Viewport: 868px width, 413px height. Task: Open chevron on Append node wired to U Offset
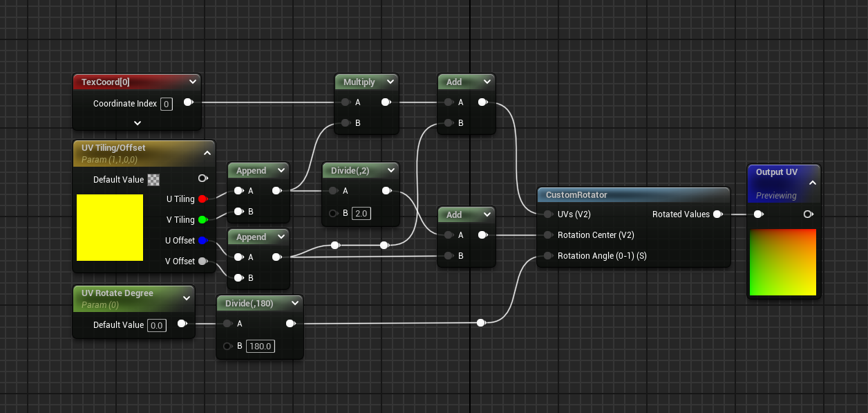[x=281, y=237]
